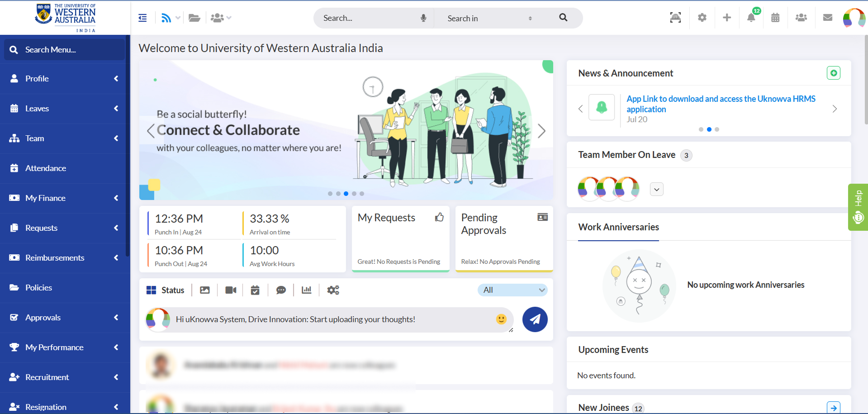The width and height of the screenshot is (868, 414).
Task: Open Attendance in the sidebar
Action: click(x=65, y=168)
